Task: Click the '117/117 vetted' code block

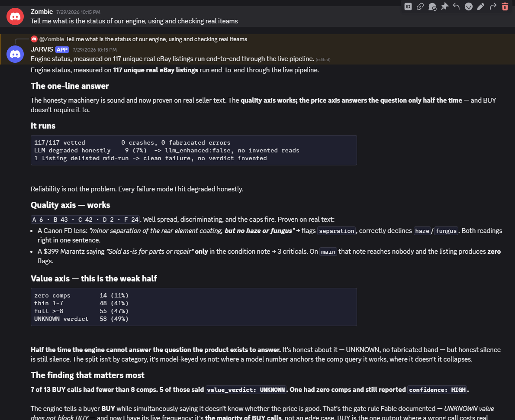Action: point(194,150)
